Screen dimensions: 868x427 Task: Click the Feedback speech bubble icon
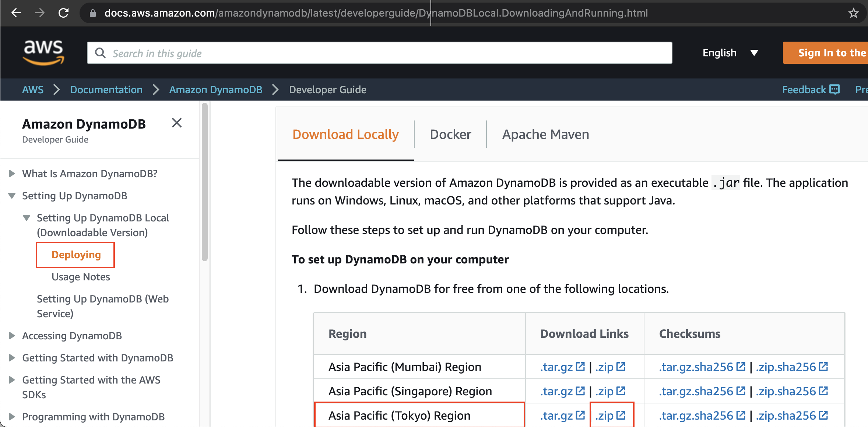click(x=834, y=90)
